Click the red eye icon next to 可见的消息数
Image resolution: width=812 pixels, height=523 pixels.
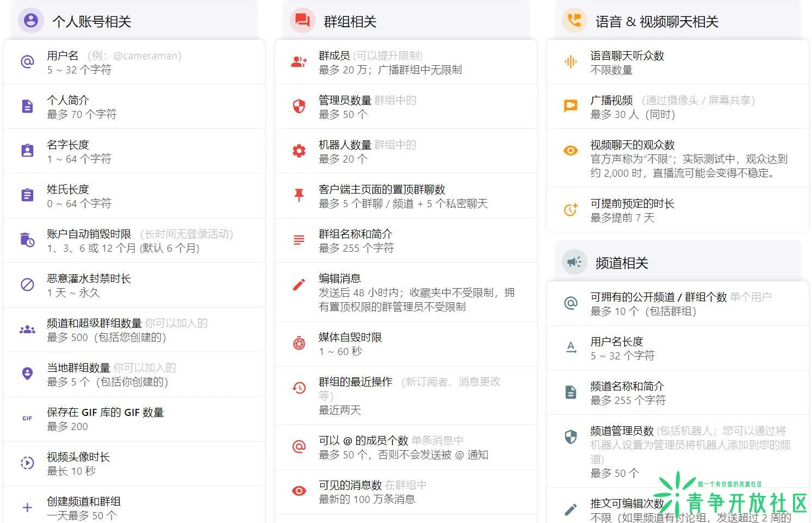(x=299, y=491)
